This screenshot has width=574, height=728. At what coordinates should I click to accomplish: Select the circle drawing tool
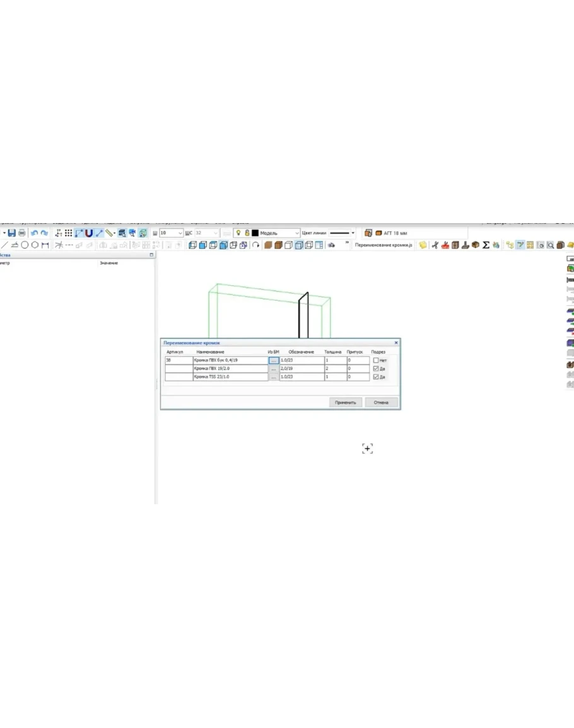click(25, 245)
